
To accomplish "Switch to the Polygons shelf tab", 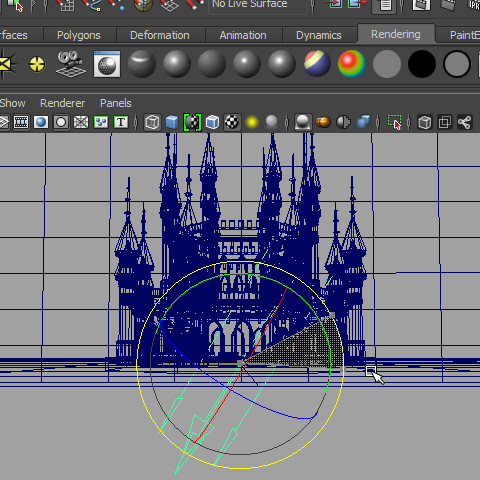I will point(79,35).
